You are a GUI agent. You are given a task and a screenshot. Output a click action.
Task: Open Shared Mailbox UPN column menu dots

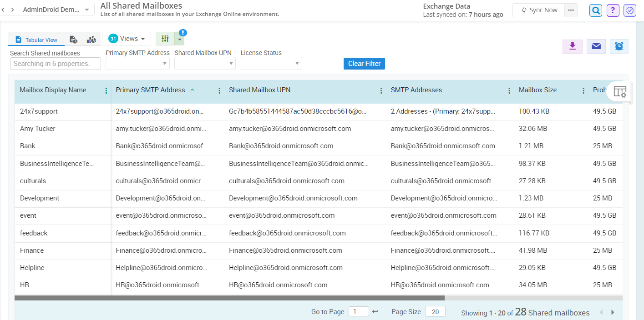(381, 90)
